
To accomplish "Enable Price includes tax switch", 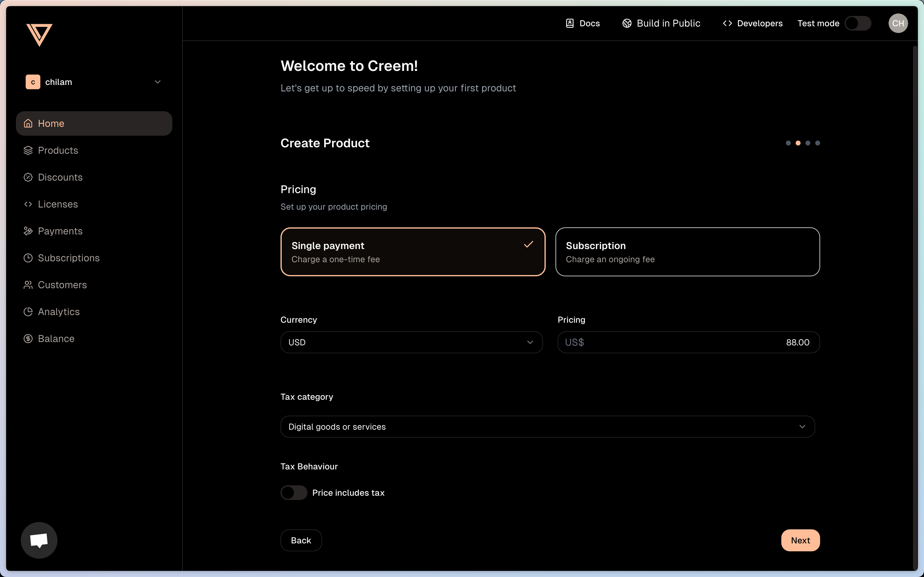I will click(294, 492).
